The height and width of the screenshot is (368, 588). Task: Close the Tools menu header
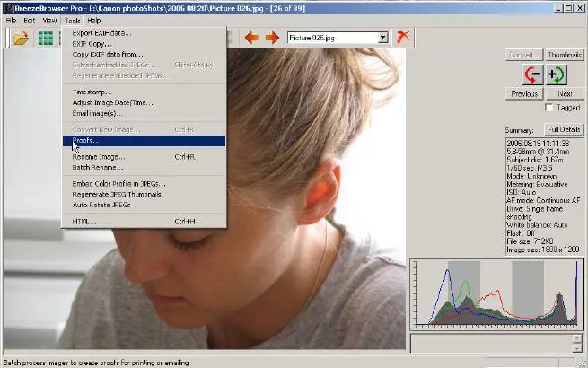tap(73, 21)
